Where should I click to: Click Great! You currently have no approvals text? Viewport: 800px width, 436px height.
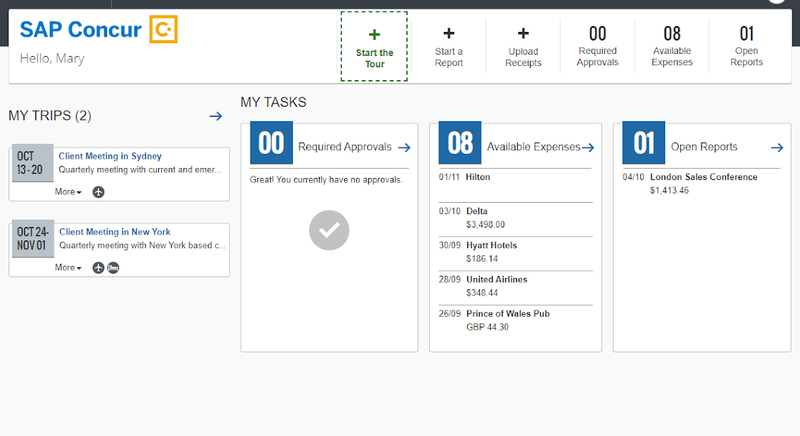point(326,180)
